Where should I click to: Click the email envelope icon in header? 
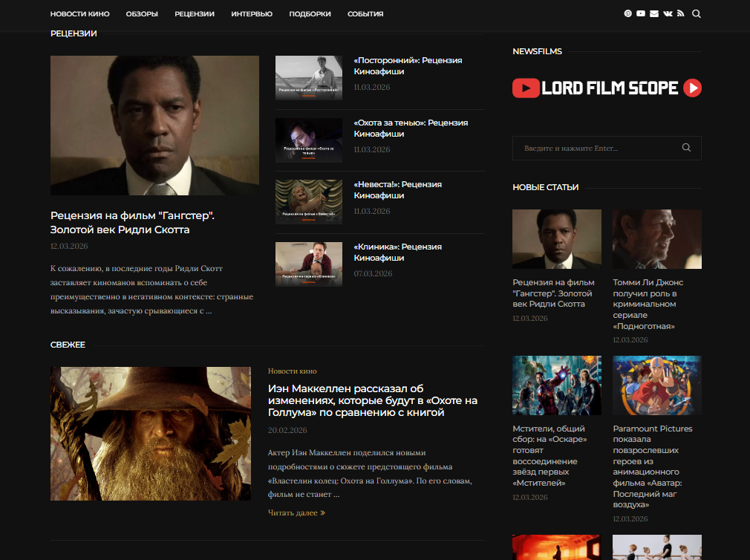[x=654, y=14]
